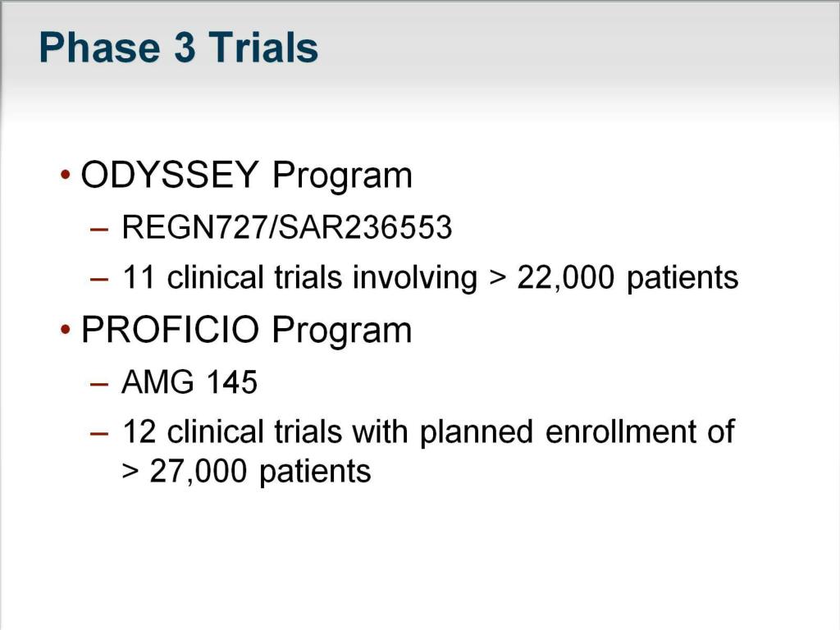Click the word Program after PROFICIO

[342, 331]
